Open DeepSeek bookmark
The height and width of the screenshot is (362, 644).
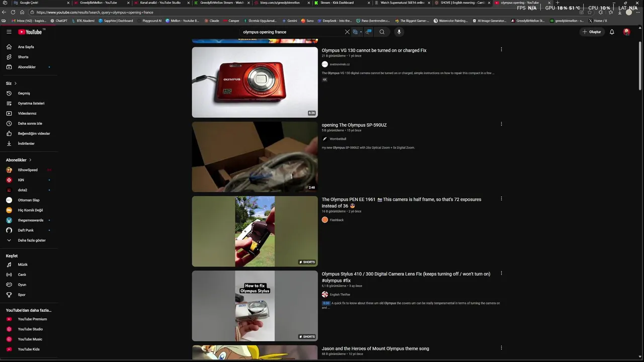pos(335,21)
